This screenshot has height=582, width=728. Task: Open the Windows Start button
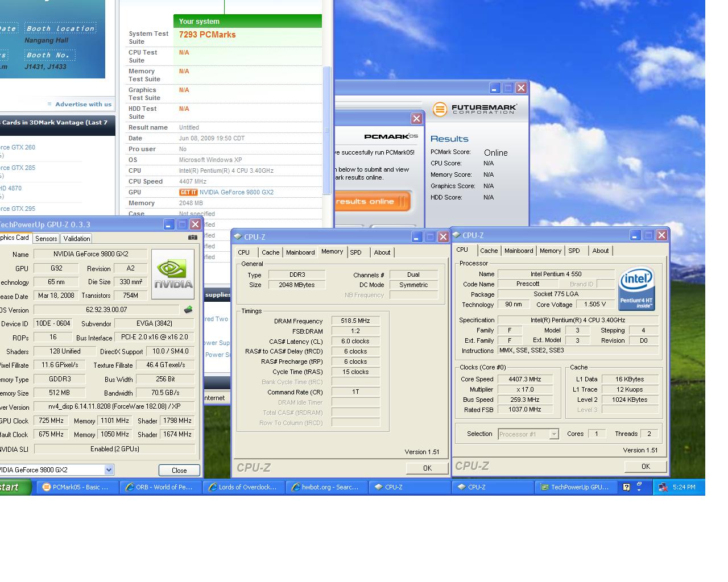[x=15, y=487]
